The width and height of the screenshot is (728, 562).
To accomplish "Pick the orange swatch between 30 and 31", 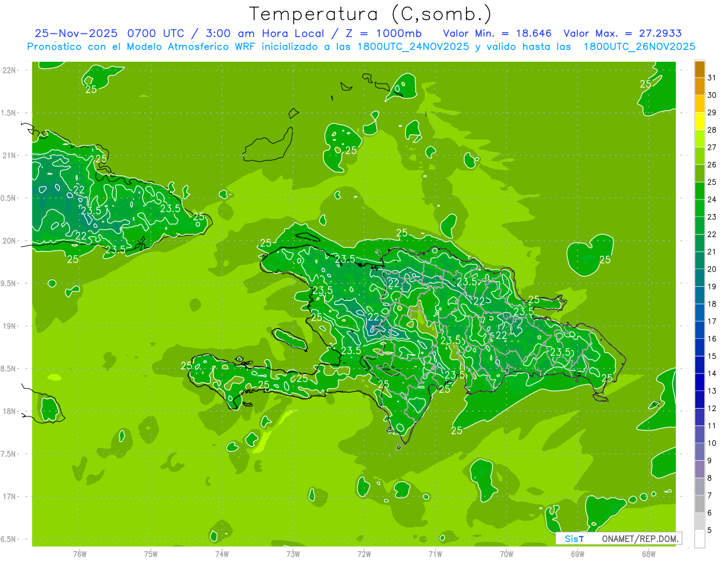I will (x=699, y=87).
